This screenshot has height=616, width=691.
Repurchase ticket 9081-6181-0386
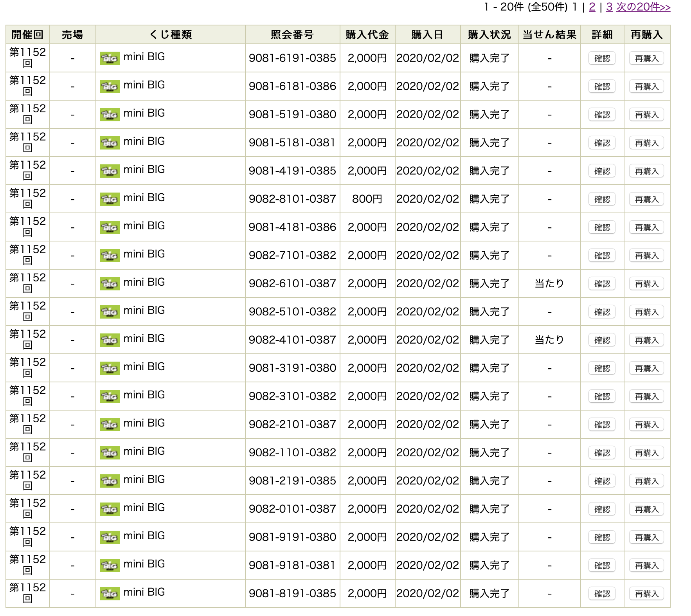pyautogui.click(x=646, y=86)
